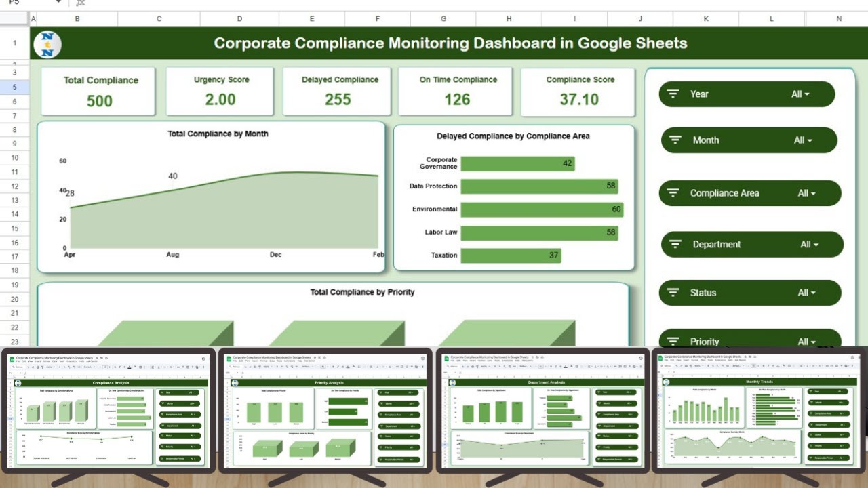The width and height of the screenshot is (868, 488).
Task: Click Delayed Compliance by Compliance Area title
Action: coord(513,136)
